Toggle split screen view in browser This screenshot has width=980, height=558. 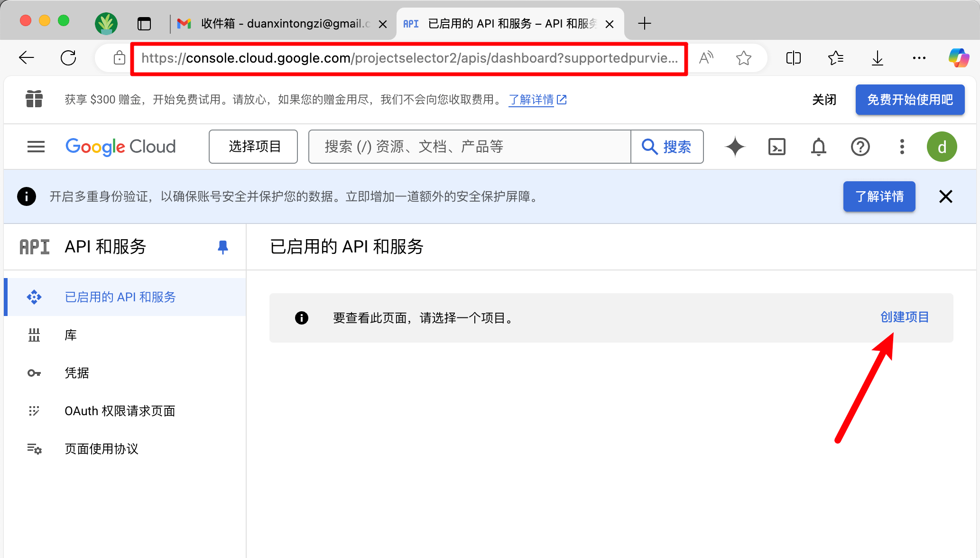point(793,58)
